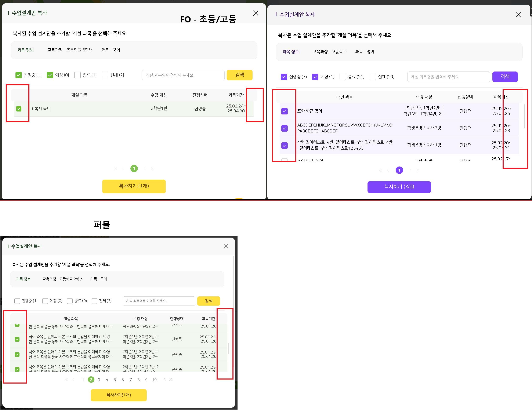Viewport: 532px width, 410px height.
Task: Enable the 전체 (29) filter checkbox
Action: (x=372, y=77)
